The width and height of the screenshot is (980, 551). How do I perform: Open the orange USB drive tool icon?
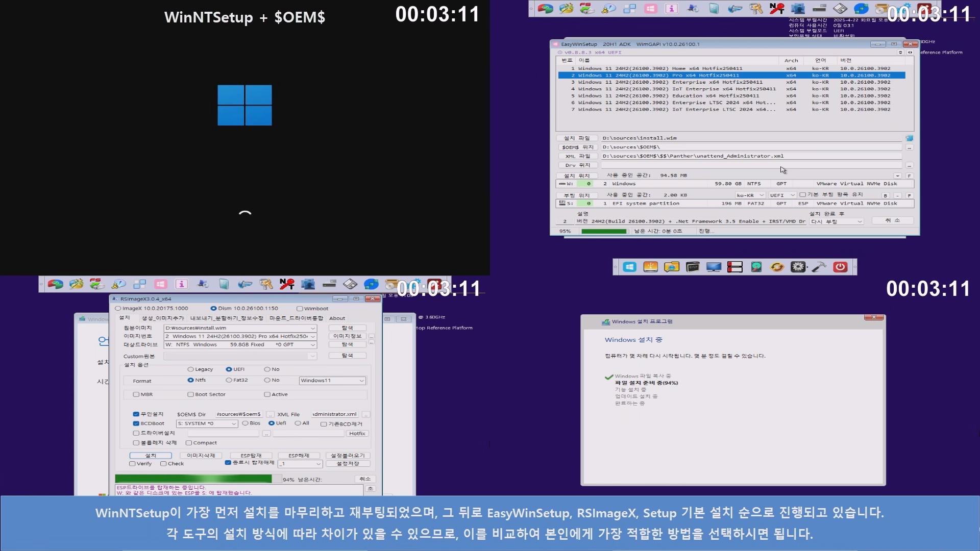[x=650, y=267]
